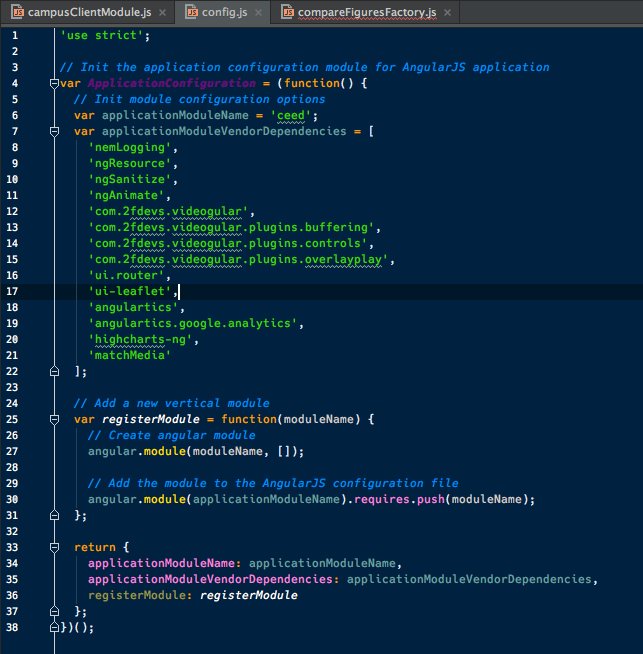The image size is (643, 654).
Task: Click the module call on line 27
Action: [x=165, y=451]
